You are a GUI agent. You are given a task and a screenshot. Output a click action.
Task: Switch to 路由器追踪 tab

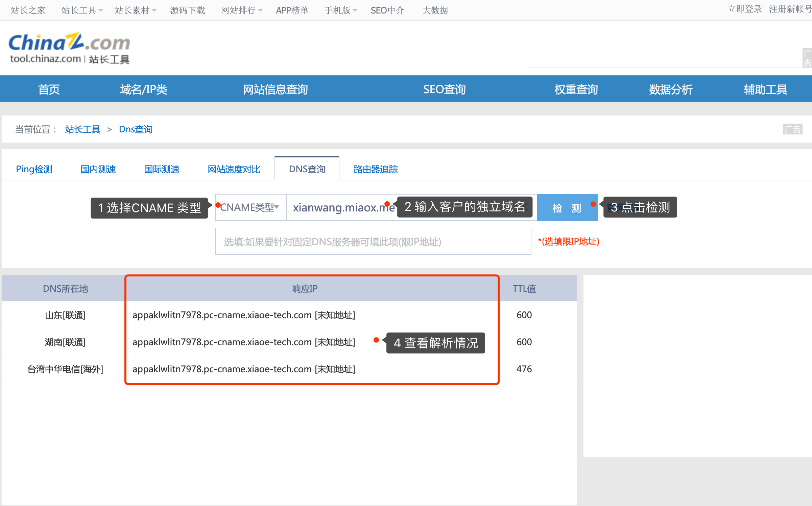coord(376,169)
